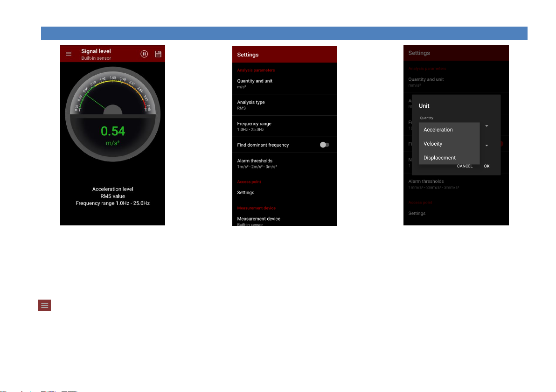Click red Access point header in middle screen

(249, 182)
